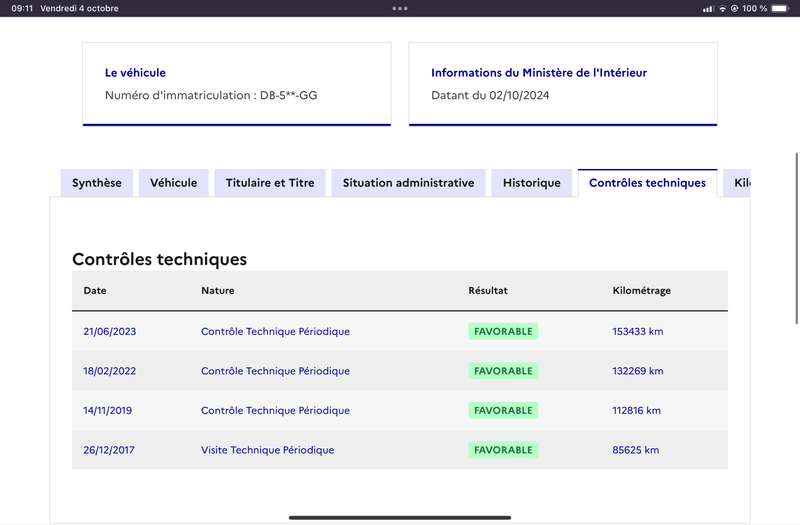Click Contrôle Technique Périodique for 14/11/2019
The height and width of the screenshot is (525, 800).
point(276,410)
